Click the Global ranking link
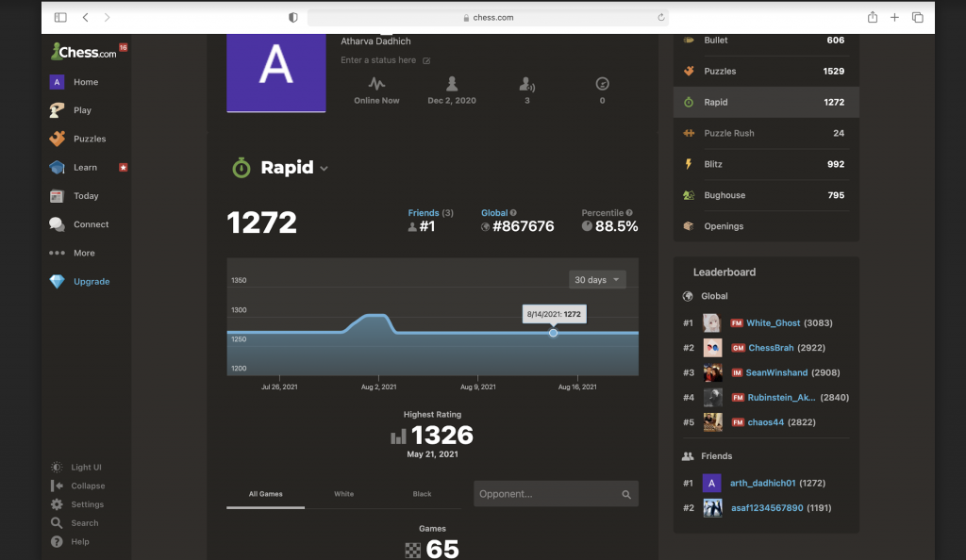 494,213
